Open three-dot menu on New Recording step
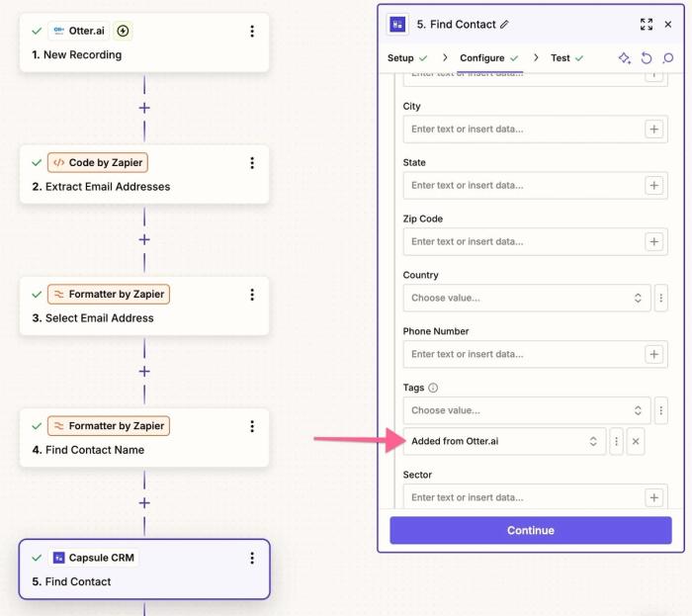The width and height of the screenshot is (692, 616). pyautogui.click(x=252, y=32)
